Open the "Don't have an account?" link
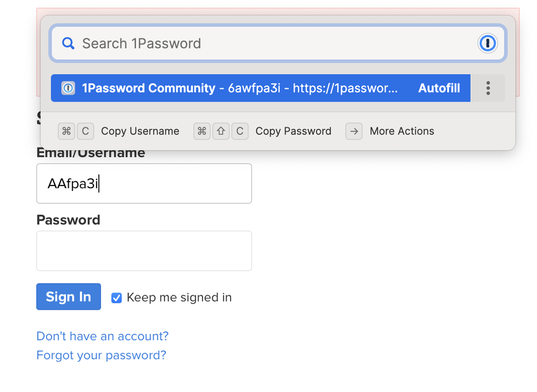Image resolution: width=537 pixels, height=392 pixels. click(x=102, y=336)
